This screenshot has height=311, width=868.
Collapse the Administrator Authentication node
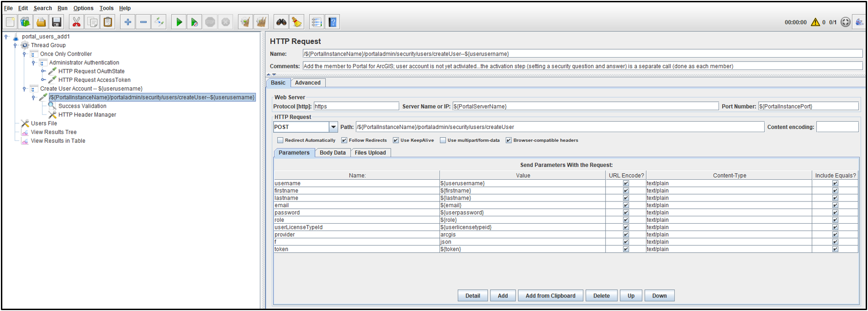point(34,63)
